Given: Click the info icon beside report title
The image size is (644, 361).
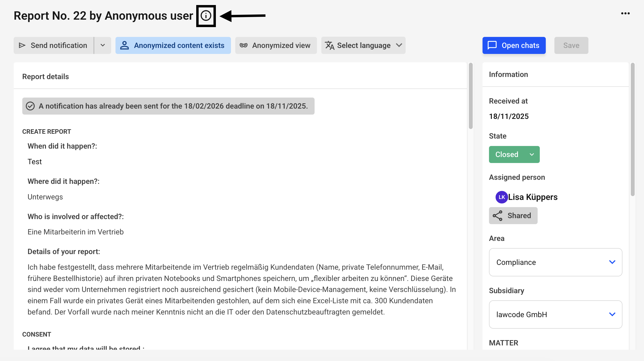Looking at the screenshot, I should coord(206,16).
